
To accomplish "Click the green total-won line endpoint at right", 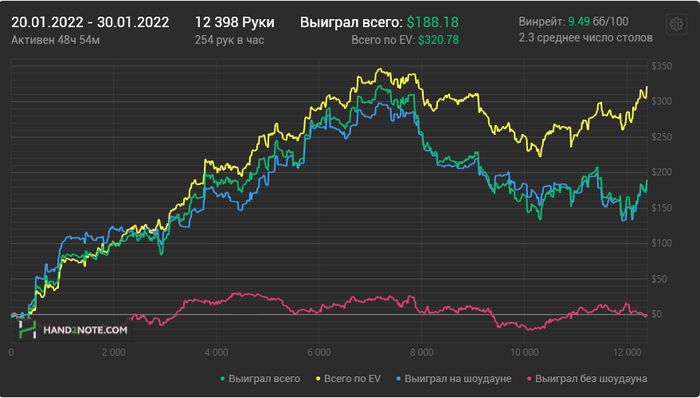I will pos(646,180).
